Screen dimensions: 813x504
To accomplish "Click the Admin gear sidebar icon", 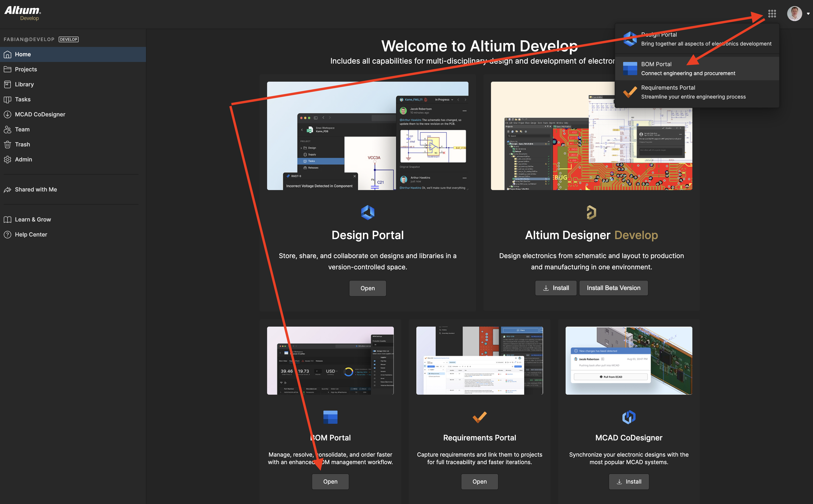I will 7,159.
